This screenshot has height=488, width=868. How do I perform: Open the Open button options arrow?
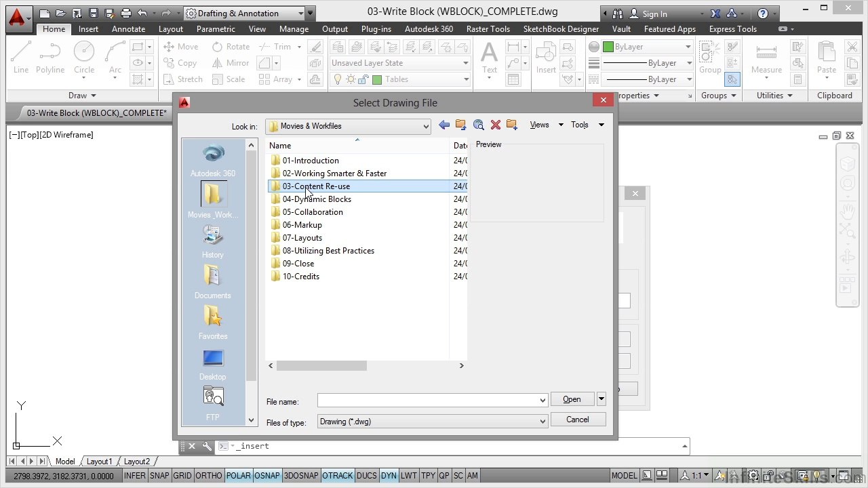tap(601, 399)
